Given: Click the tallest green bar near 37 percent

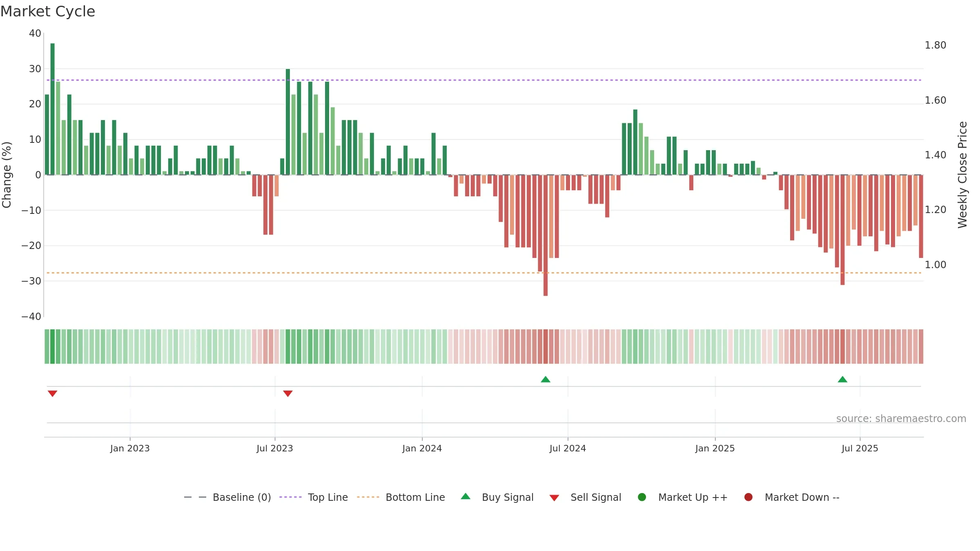Looking at the screenshot, I should (52, 109).
